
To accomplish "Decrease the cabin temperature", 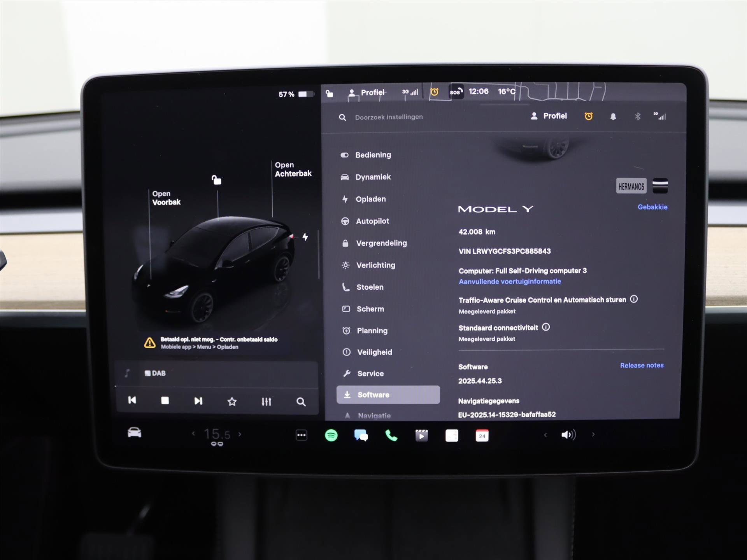I will click(193, 434).
